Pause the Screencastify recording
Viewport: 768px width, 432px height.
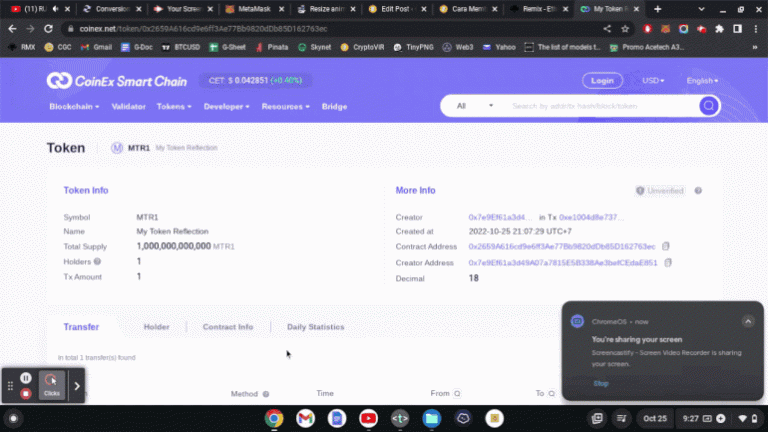26,378
